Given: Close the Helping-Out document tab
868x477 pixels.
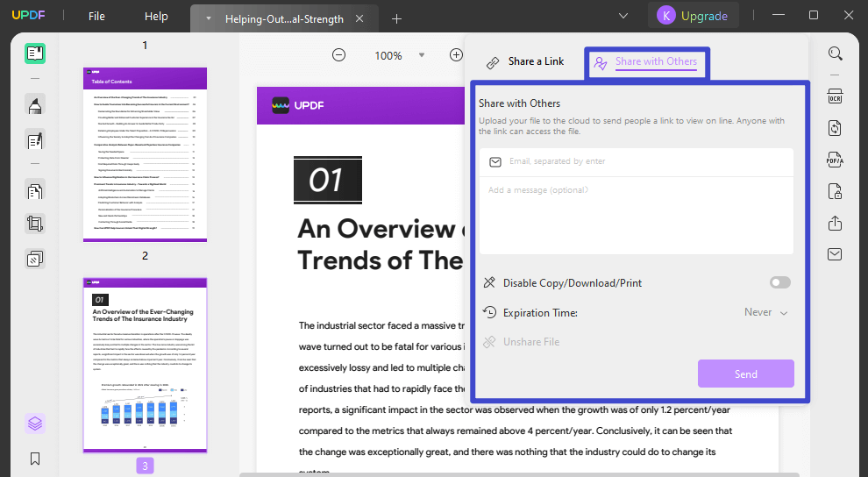Looking at the screenshot, I should pyautogui.click(x=359, y=18).
